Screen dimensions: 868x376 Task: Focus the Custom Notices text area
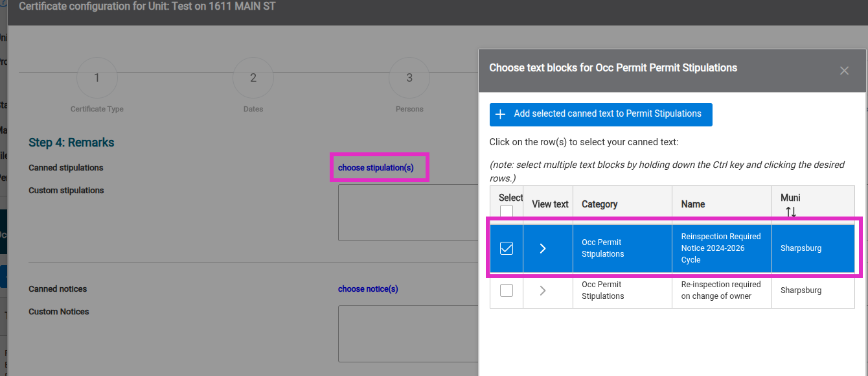[408, 334]
